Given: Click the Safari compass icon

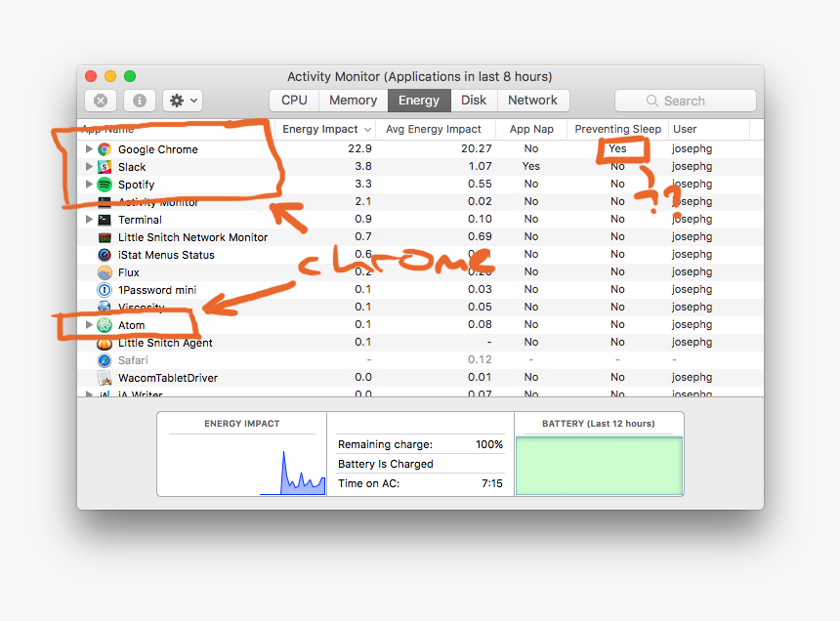Looking at the screenshot, I should [x=105, y=360].
